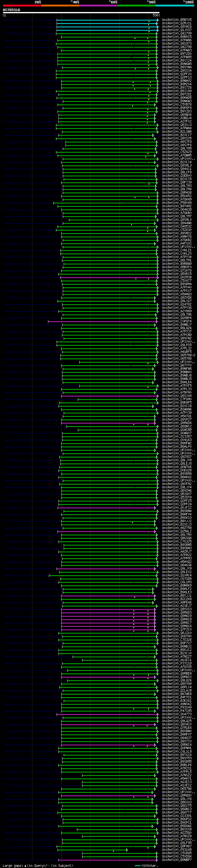Select hit UniRef100_Q2PF13
Viewport: 197px width, 868px height.
[177, 78]
